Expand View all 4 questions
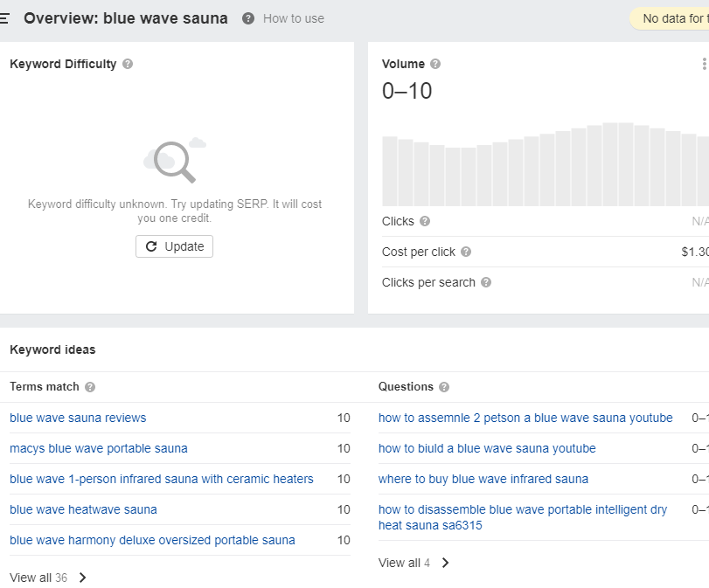The width and height of the screenshot is (709, 588). (414, 563)
